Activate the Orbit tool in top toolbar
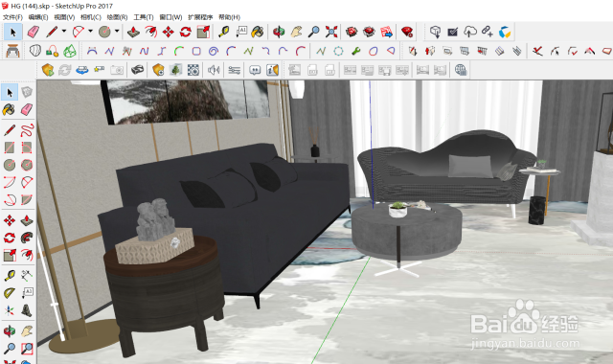This screenshot has width=613, height=364. tap(279, 32)
